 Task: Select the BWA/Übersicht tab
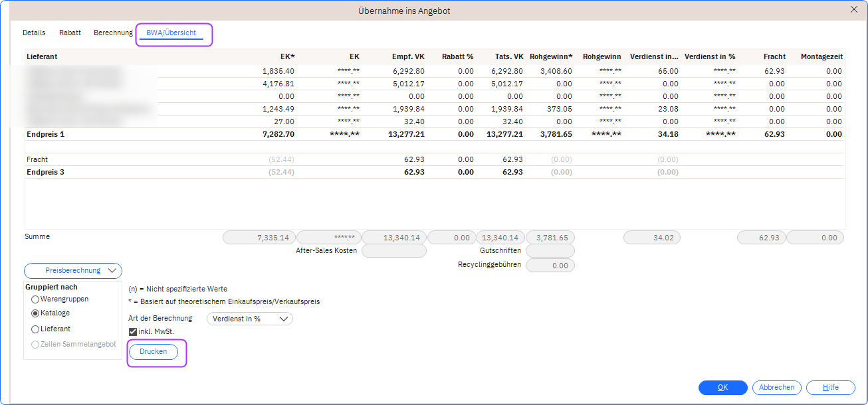pos(171,33)
